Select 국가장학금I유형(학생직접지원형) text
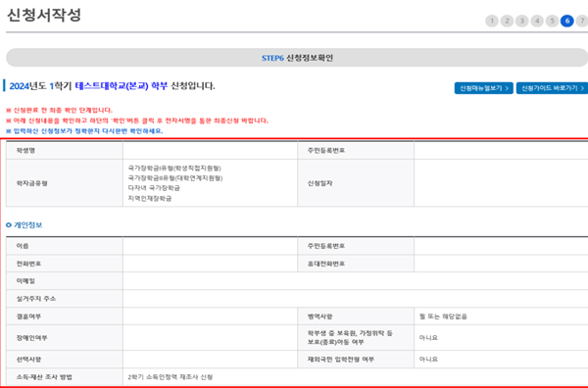This screenshot has width=588, height=388. pos(174,168)
